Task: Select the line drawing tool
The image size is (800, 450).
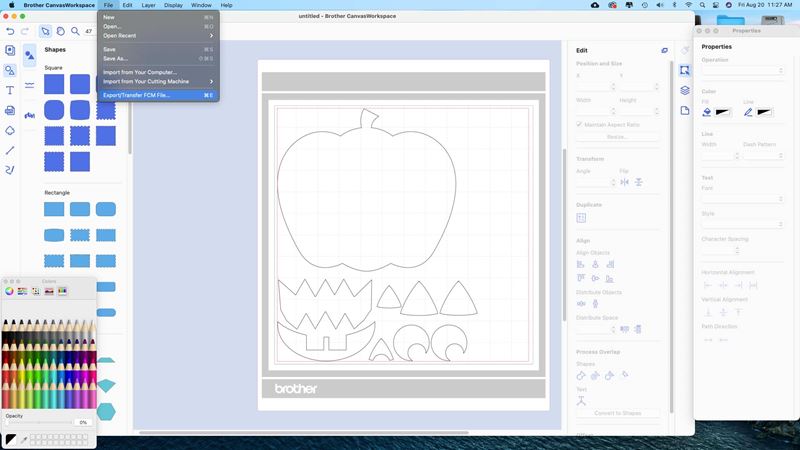Action: [10, 150]
